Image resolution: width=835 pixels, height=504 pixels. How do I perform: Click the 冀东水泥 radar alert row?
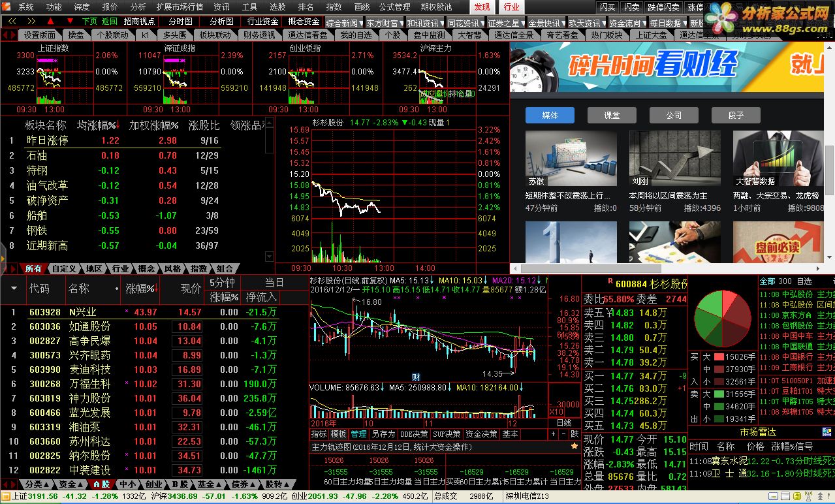click(x=762, y=461)
